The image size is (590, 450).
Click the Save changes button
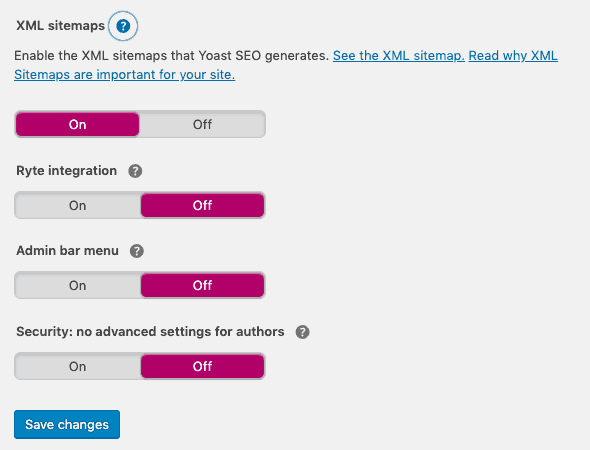[x=67, y=424]
